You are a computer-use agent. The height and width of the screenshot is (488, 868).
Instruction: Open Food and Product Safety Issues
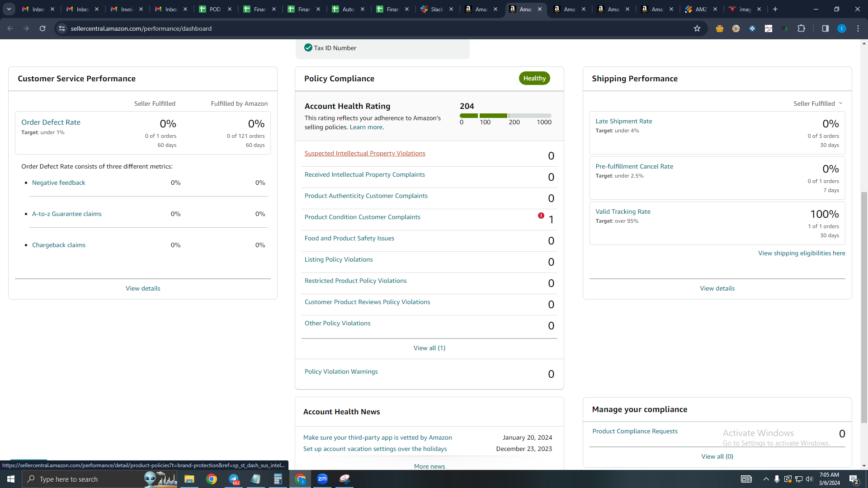[x=349, y=238]
